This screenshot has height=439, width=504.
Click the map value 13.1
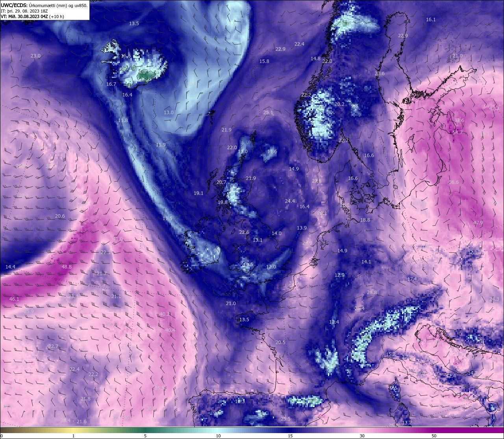[258, 240]
